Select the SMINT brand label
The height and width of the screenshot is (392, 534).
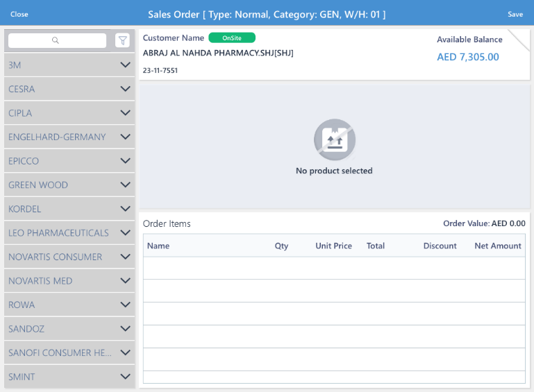(22, 377)
